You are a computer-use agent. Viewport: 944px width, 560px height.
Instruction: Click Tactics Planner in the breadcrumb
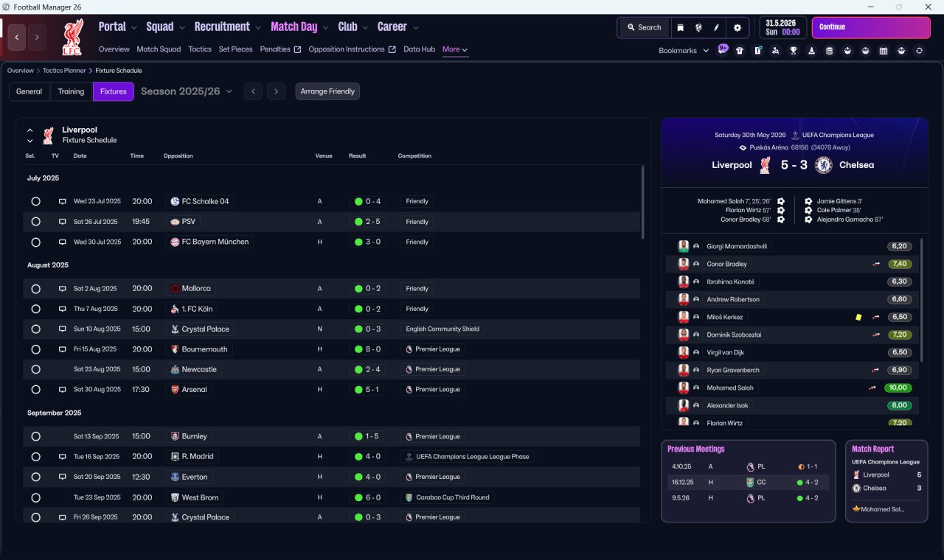coord(64,71)
